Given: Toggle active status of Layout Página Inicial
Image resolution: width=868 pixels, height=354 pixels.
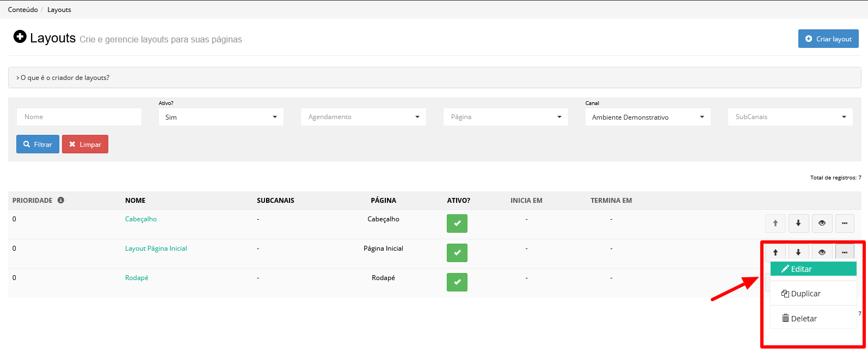Looking at the screenshot, I should (x=457, y=253).
